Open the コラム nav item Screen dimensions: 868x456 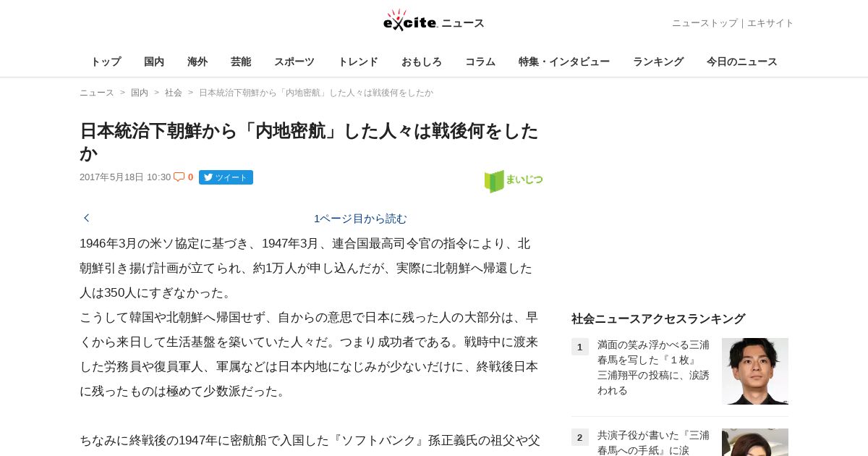point(480,62)
